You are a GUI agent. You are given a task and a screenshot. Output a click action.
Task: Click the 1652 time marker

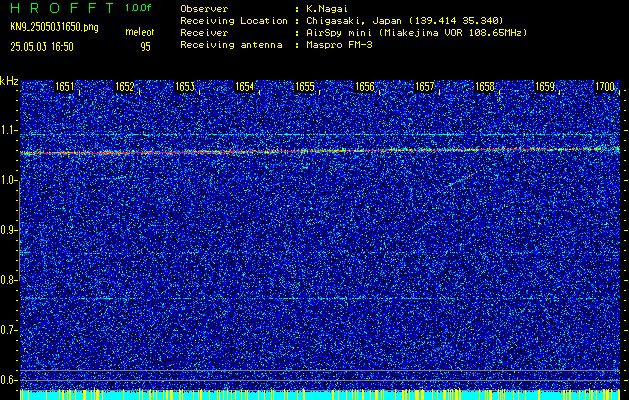[124, 87]
